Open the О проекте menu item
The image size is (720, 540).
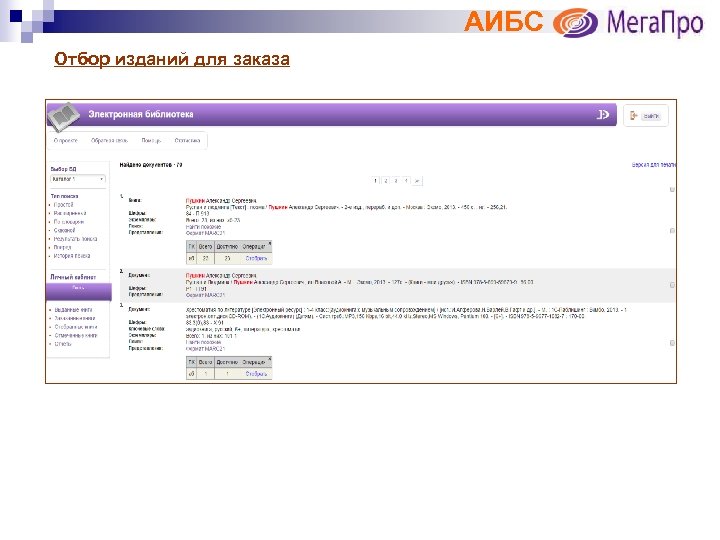click(66, 141)
